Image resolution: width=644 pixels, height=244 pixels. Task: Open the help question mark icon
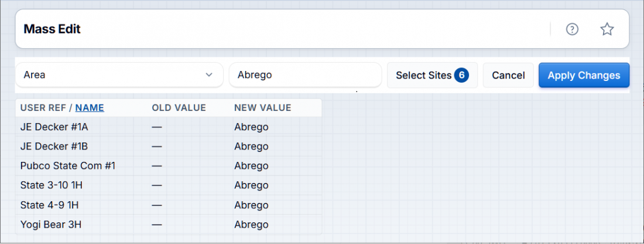[572, 29]
